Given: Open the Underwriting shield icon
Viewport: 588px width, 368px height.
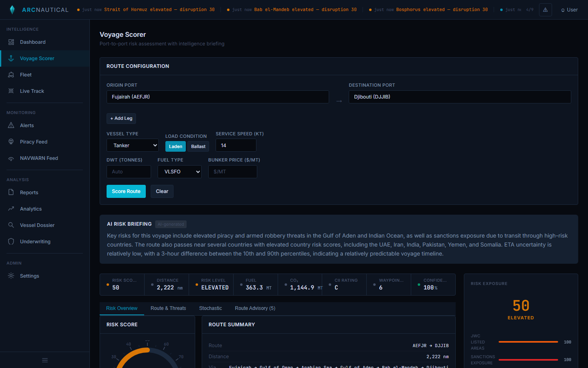Looking at the screenshot, I should coord(11,241).
